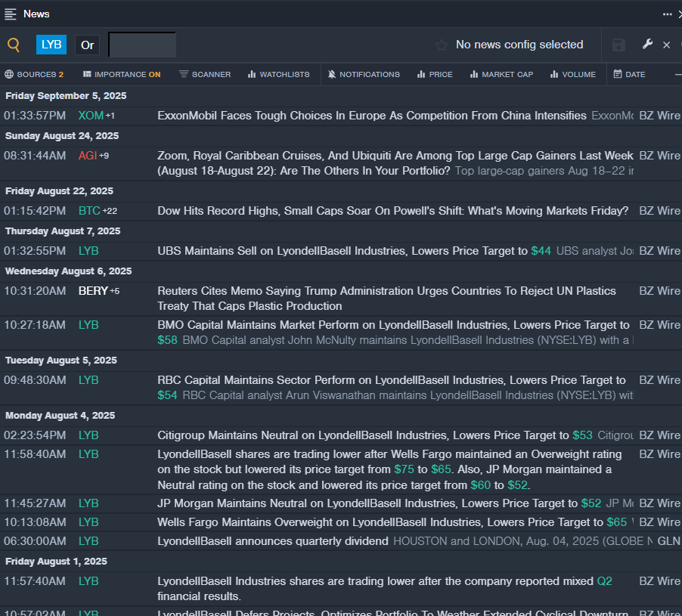Click the $44 price target in UBS headline
682x616 pixels.
pos(541,251)
